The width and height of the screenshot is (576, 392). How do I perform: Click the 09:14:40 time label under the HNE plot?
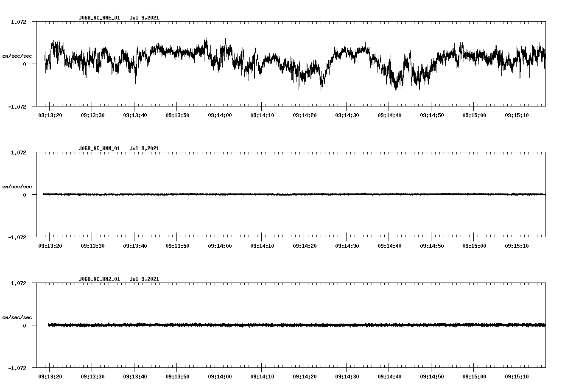389,115
